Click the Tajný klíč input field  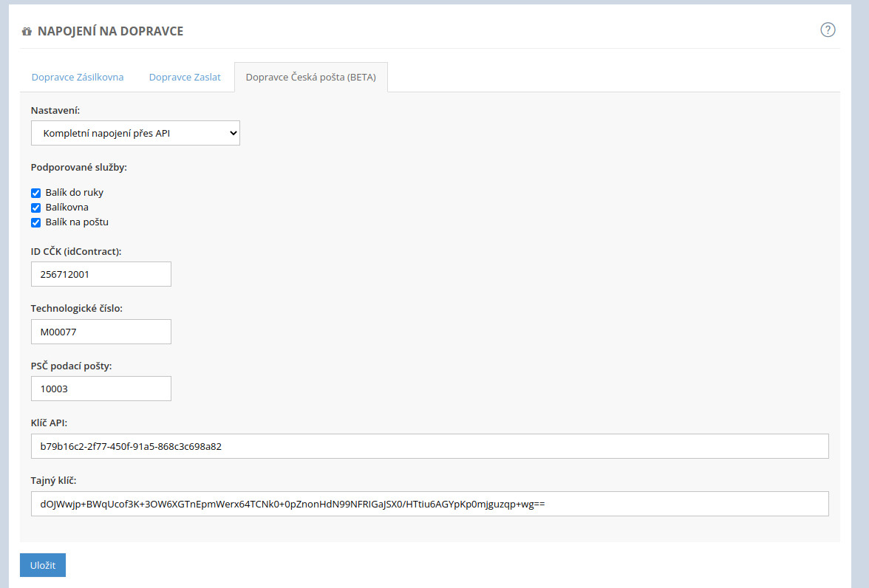(x=429, y=504)
